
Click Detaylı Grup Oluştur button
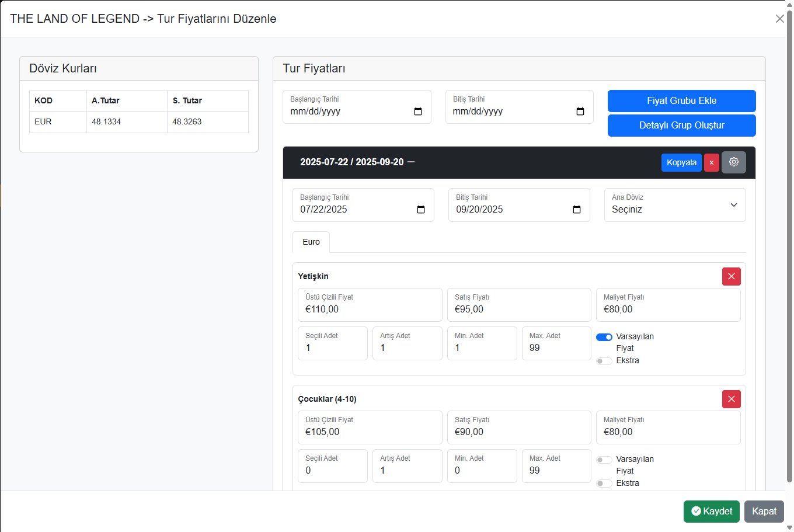(681, 126)
